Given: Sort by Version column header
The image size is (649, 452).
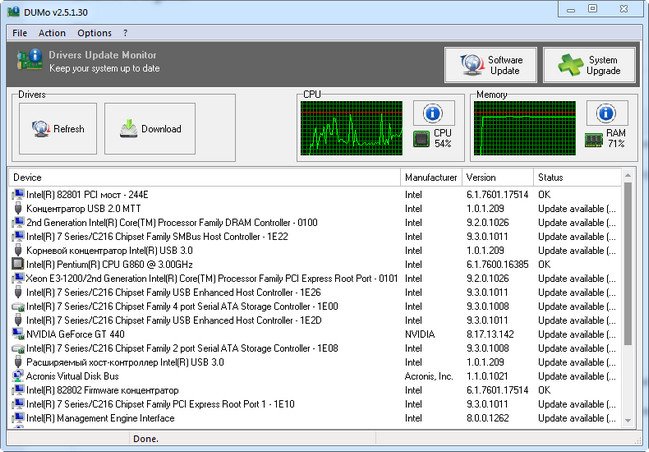Looking at the screenshot, I should [498, 178].
